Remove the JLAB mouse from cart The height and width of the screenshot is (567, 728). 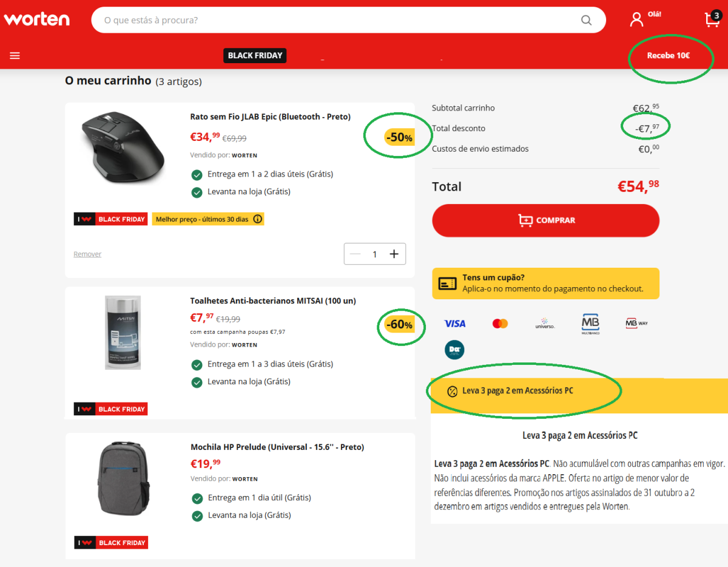click(87, 254)
